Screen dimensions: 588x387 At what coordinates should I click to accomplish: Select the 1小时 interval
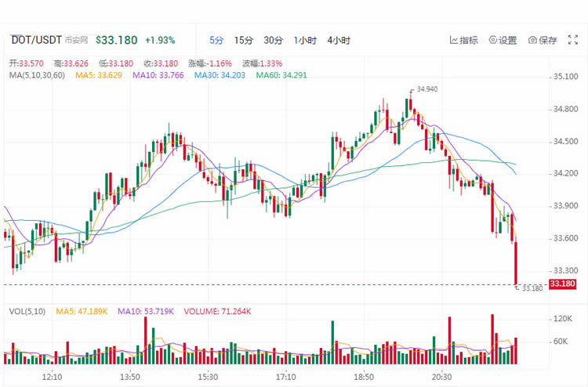(305, 41)
